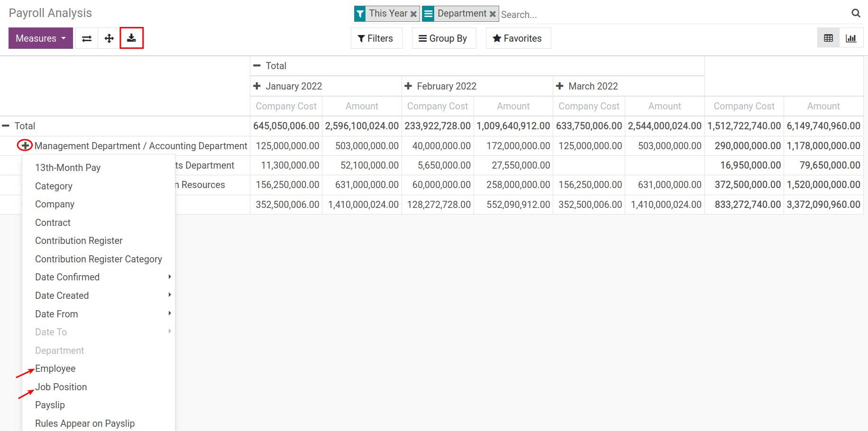Select Employee from the grouping menu
This screenshot has width=868, height=431.
point(55,368)
